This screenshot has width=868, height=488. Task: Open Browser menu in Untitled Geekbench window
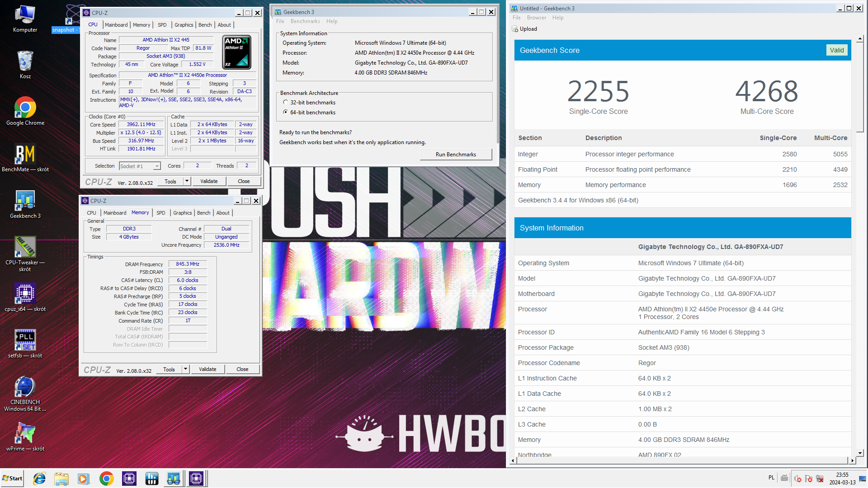tap(537, 18)
